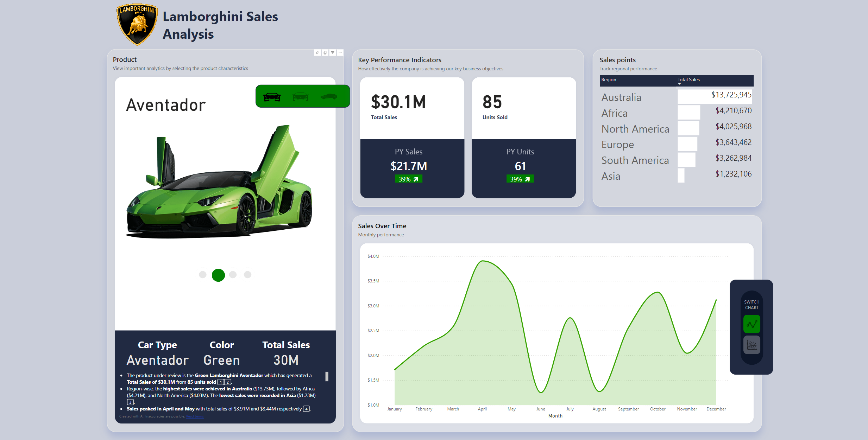Select the middle faded front-view car icon
868x440 pixels.
point(301,97)
